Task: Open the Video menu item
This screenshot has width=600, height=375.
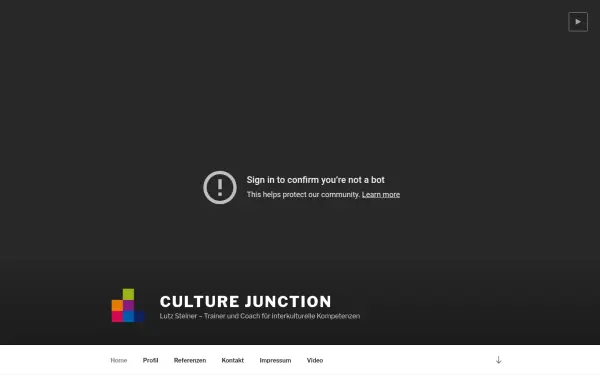Action: 315,360
